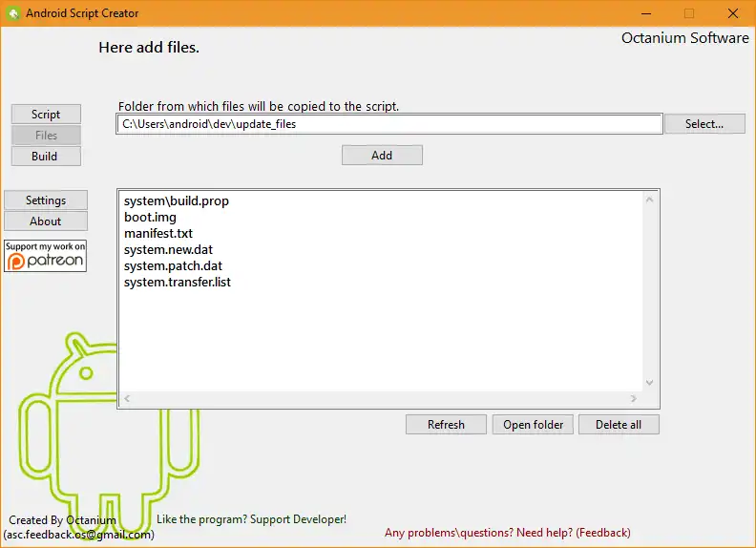Viewport: 756px width, 548px height.
Task: Select system.transfer.list in the file list
Action: 178,283
